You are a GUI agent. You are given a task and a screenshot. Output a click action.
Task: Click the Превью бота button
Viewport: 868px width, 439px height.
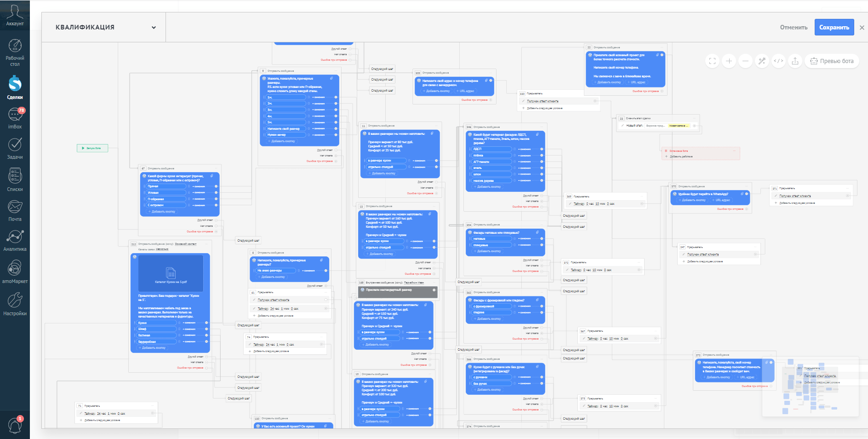pyautogui.click(x=832, y=61)
